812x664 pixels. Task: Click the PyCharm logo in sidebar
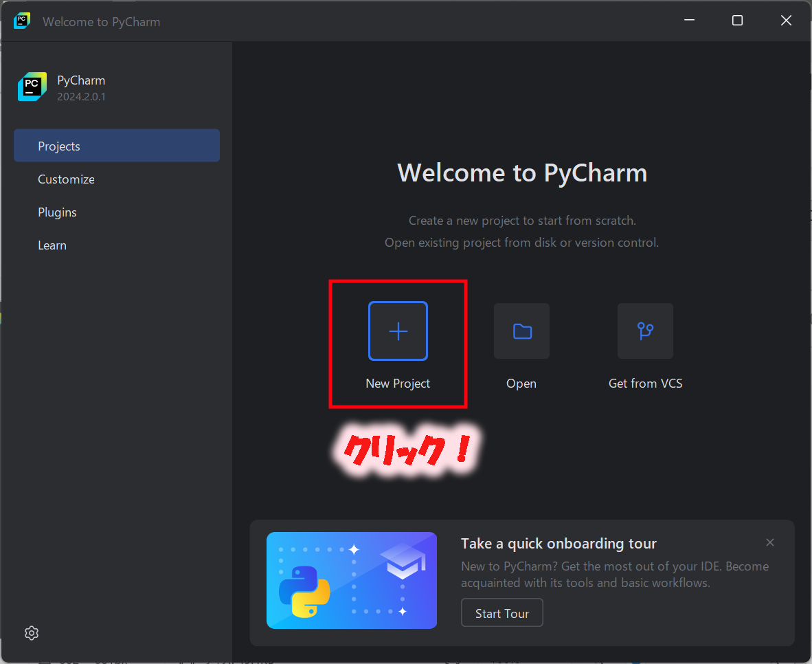click(32, 87)
